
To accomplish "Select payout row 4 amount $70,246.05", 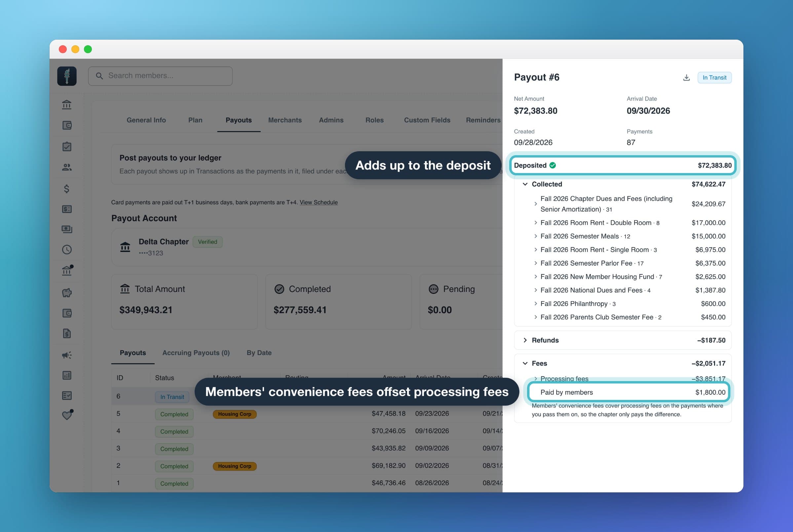I will pos(388,431).
